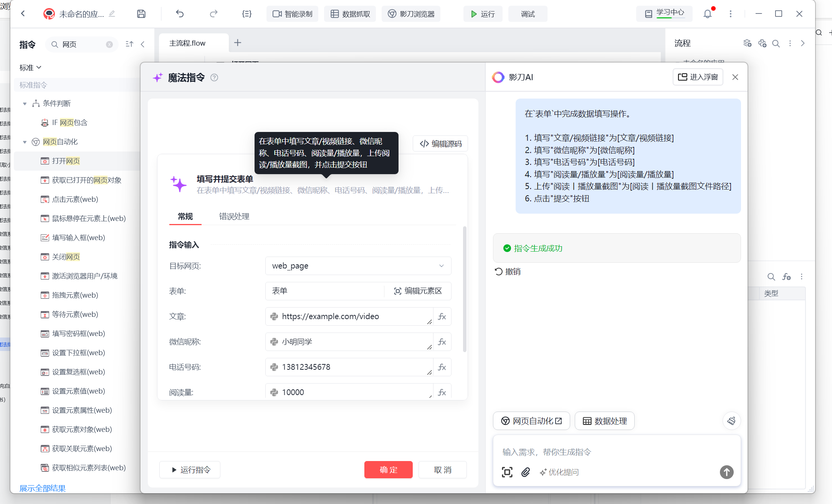Click the save icon in top toolbar
Image resolution: width=832 pixels, height=504 pixels.
pos(141,14)
